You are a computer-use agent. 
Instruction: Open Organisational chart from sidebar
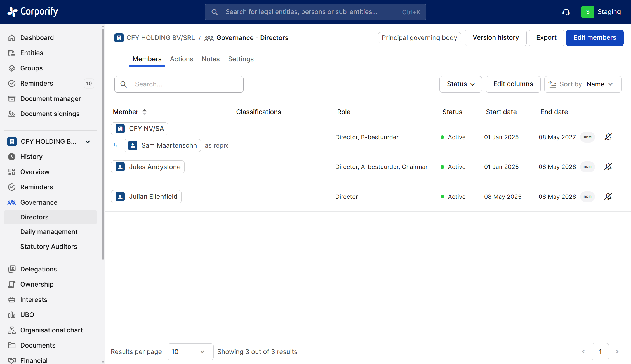point(51,330)
